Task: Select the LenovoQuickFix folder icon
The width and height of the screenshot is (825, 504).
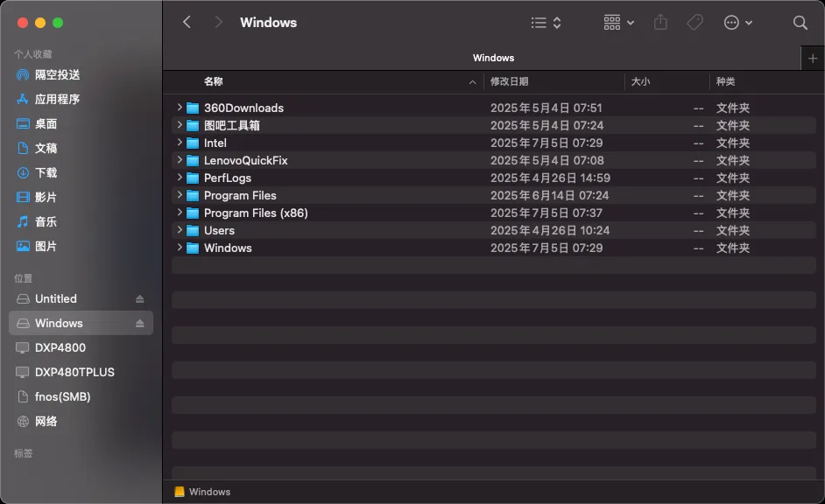Action: (x=193, y=160)
